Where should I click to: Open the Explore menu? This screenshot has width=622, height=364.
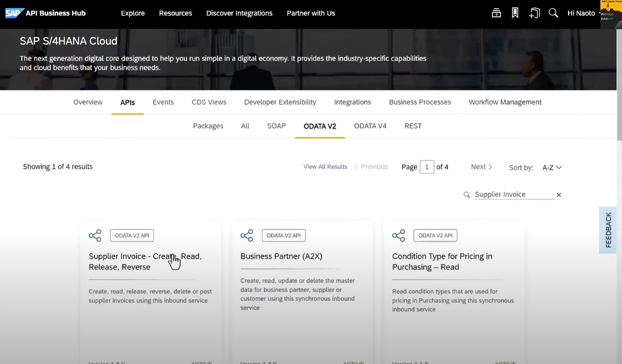pos(132,13)
